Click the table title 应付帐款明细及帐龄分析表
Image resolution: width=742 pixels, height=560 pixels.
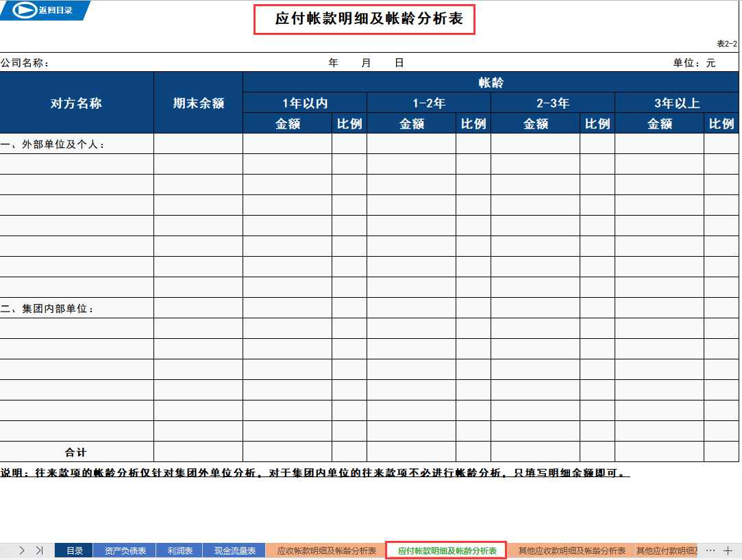364,21
